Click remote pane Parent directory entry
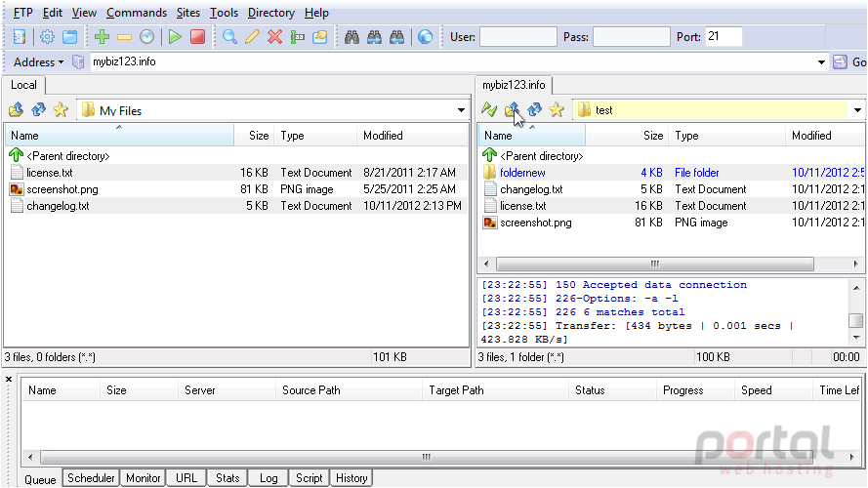Viewport: 868px width, 488px height. (x=532, y=156)
